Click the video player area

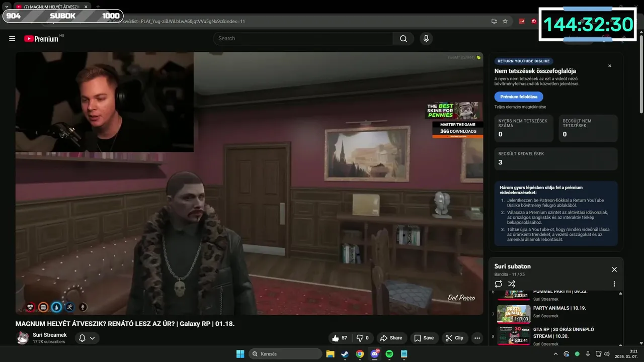[249, 184]
